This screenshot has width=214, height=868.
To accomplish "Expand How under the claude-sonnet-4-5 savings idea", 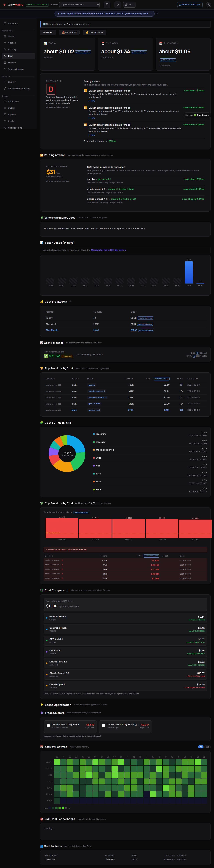I will [92, 135].
